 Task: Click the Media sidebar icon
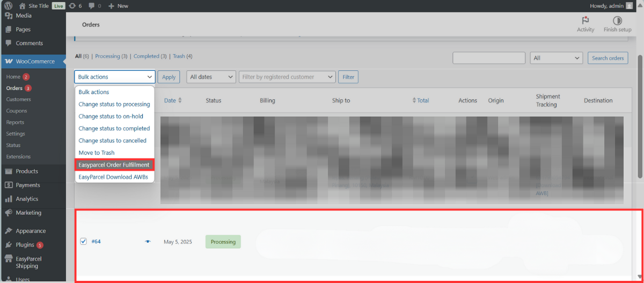coord(9,16)
